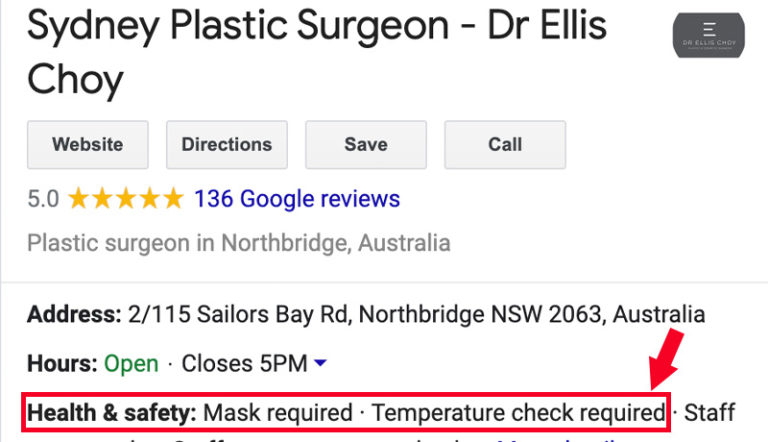Click the Northbridge plastic surgeon category text
The image size is (768, 442).
pos(239,243)
